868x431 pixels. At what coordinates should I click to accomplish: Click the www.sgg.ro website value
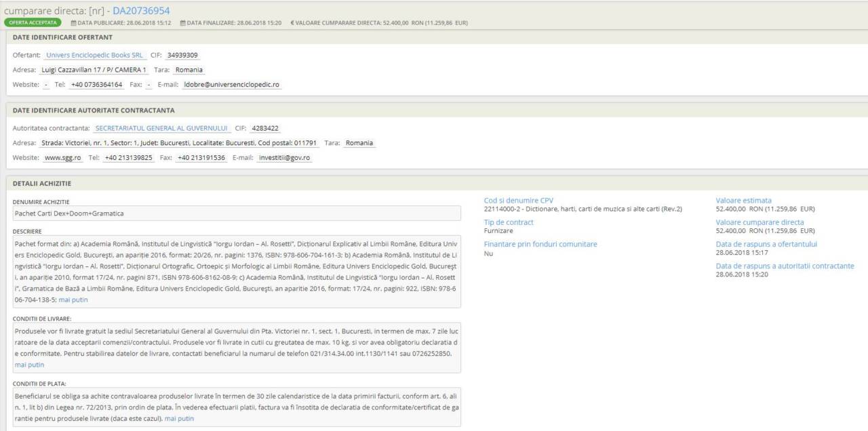tap(63, 158)
